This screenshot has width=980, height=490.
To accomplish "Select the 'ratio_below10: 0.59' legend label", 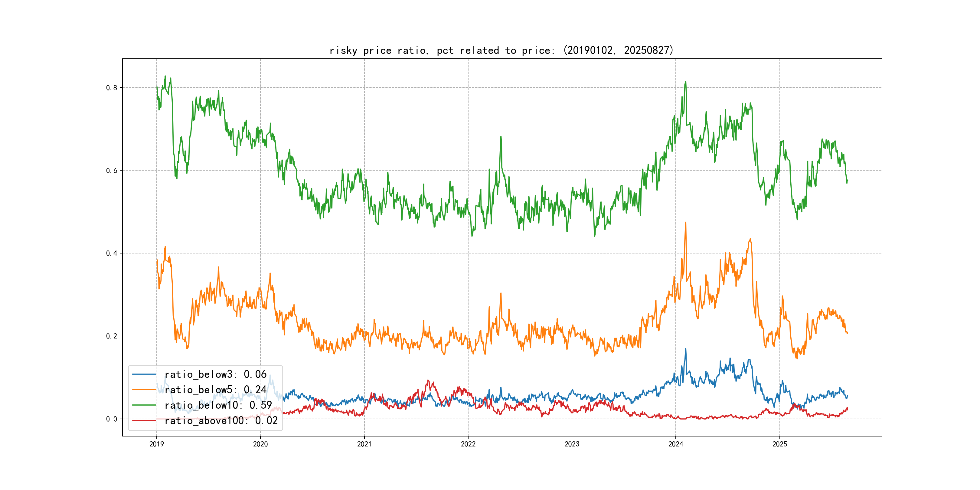I will [x=218, y=405].
